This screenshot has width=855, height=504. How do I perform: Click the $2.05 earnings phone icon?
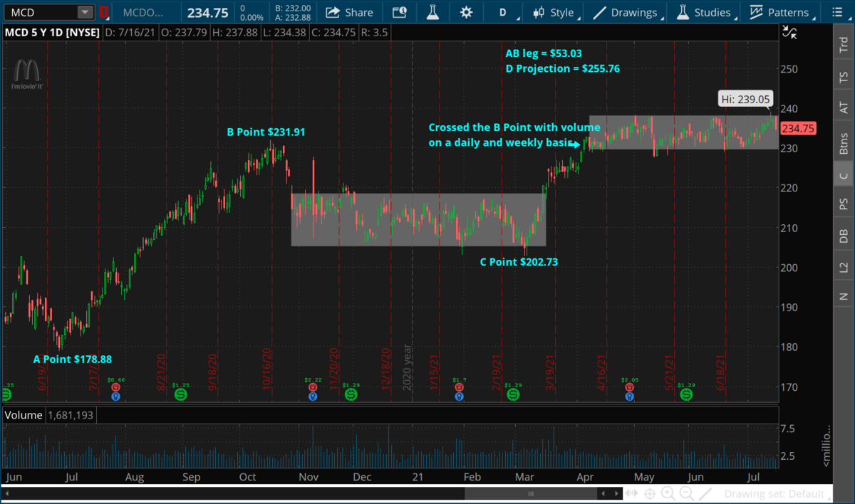click(x=628, y=388)
